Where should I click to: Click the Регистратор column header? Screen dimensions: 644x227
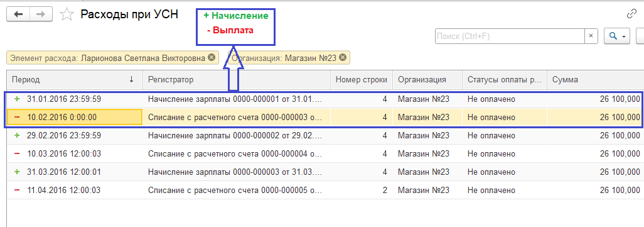coord(237,80)
